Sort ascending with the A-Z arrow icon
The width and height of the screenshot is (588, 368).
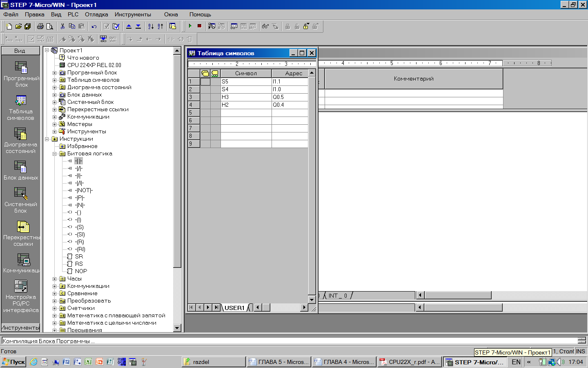tap(151, 26)
